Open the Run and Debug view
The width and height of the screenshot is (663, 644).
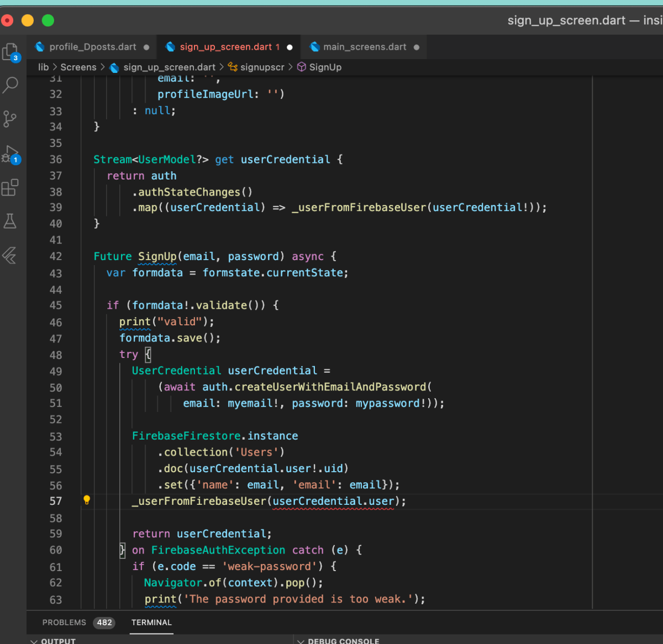(x=11, y=154)
